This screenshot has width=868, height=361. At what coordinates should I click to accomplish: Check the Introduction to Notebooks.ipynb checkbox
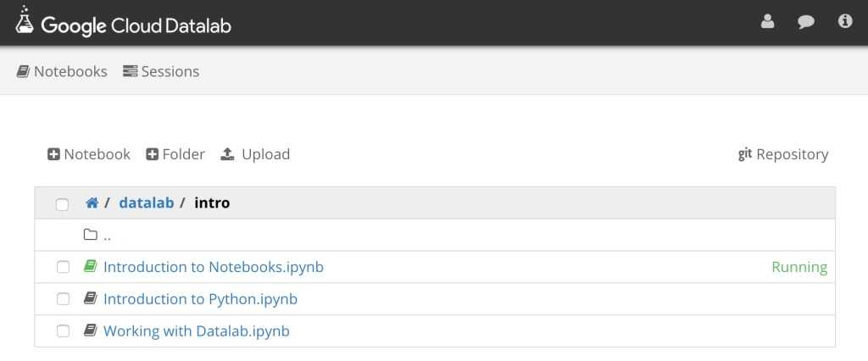(x=63, y=268)
